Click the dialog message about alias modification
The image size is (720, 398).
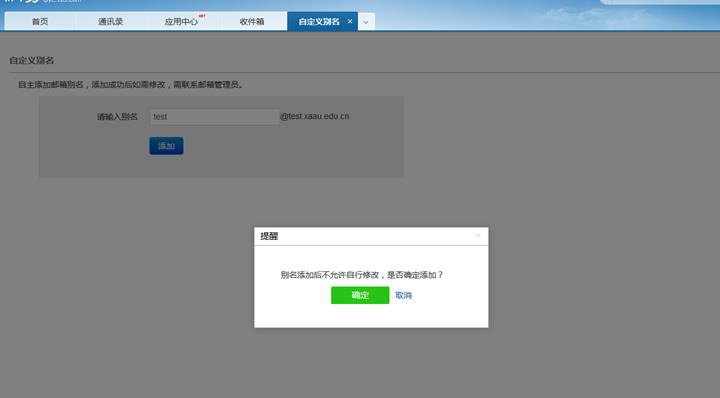click(362, 275)
